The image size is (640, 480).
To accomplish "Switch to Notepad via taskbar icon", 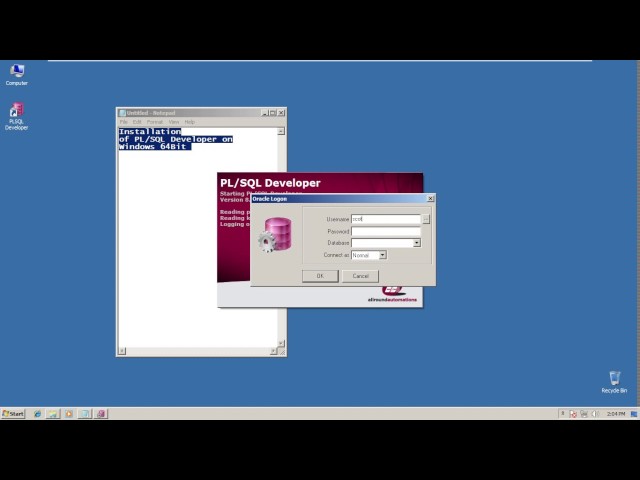I will tap(85, 413).
